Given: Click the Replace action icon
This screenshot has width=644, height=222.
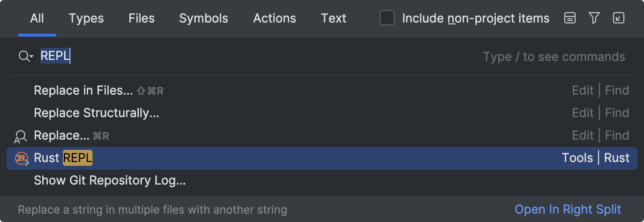Looking at the screenshot, I should pyautogui.click(x=21, y=136).
